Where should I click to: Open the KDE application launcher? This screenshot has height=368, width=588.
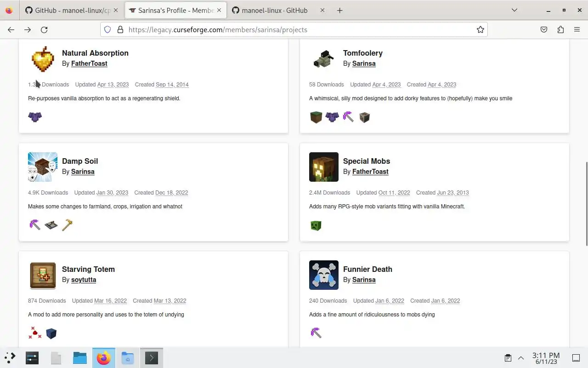(10, 357)
